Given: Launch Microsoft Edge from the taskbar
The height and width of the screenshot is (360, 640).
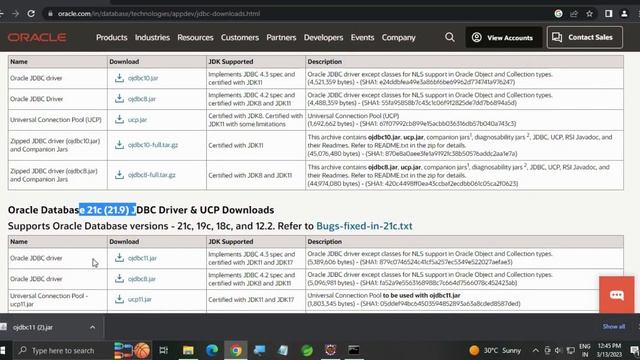Looking at the screenshot, I should coord(212,350).
